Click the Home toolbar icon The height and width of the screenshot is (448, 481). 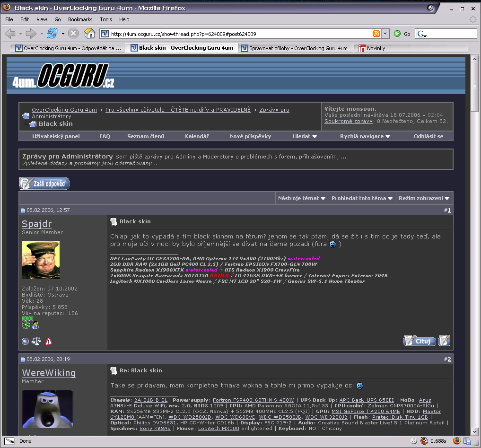[89, 34]
